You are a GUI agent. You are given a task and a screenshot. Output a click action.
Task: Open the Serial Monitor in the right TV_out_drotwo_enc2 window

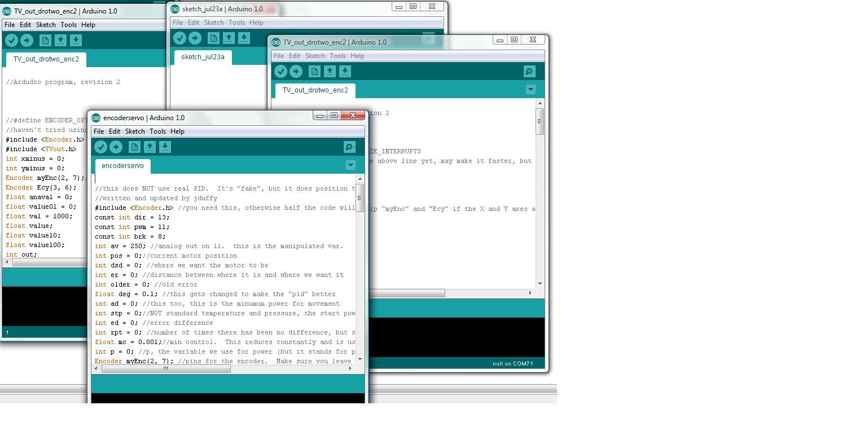click(529, 71)
